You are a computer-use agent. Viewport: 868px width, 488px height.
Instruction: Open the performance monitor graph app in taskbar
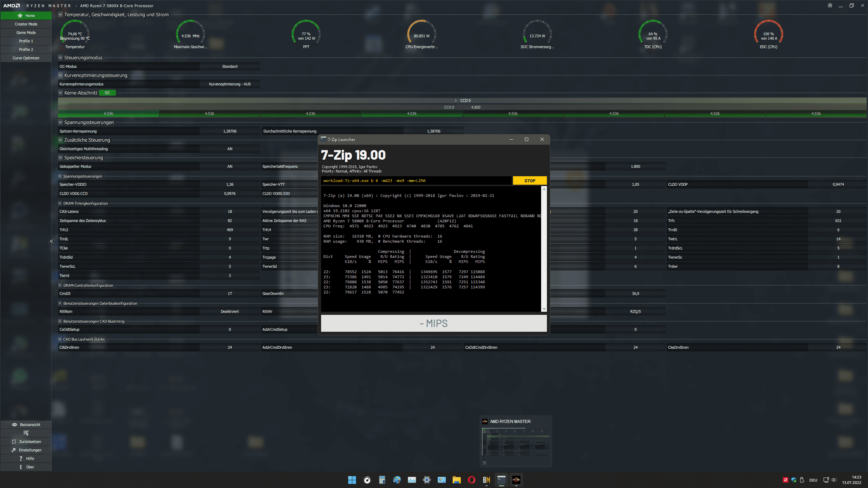point(412,480)
